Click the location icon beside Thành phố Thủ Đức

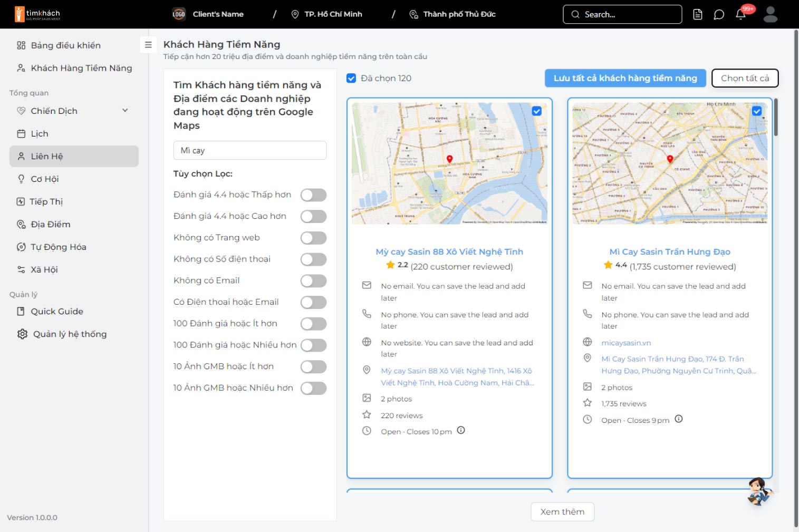[414, 14]
